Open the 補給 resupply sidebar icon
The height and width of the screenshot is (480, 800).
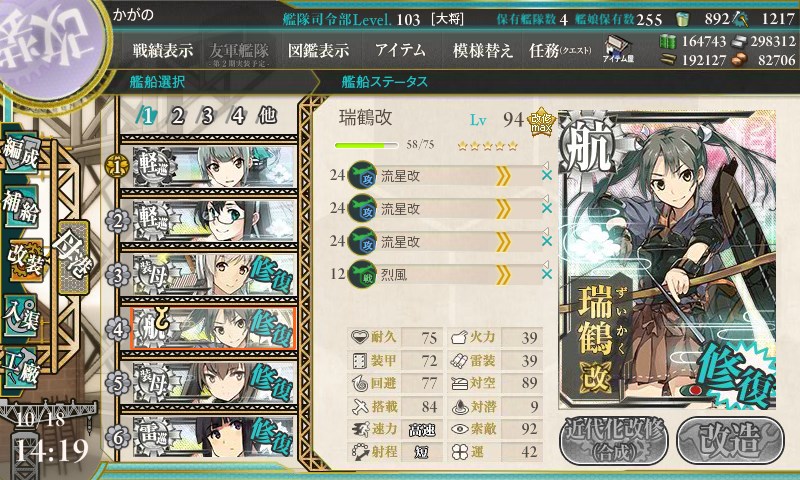point(21,206)
